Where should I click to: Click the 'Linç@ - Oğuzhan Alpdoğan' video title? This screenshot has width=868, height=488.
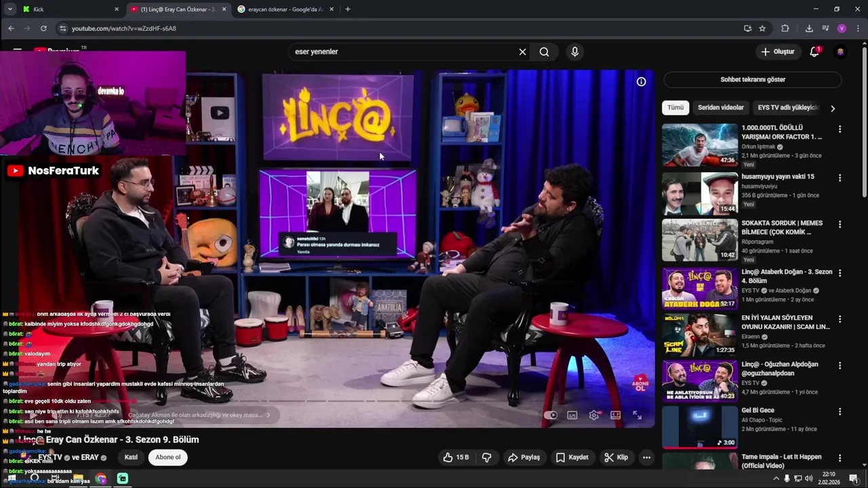(x=780, y=369)
